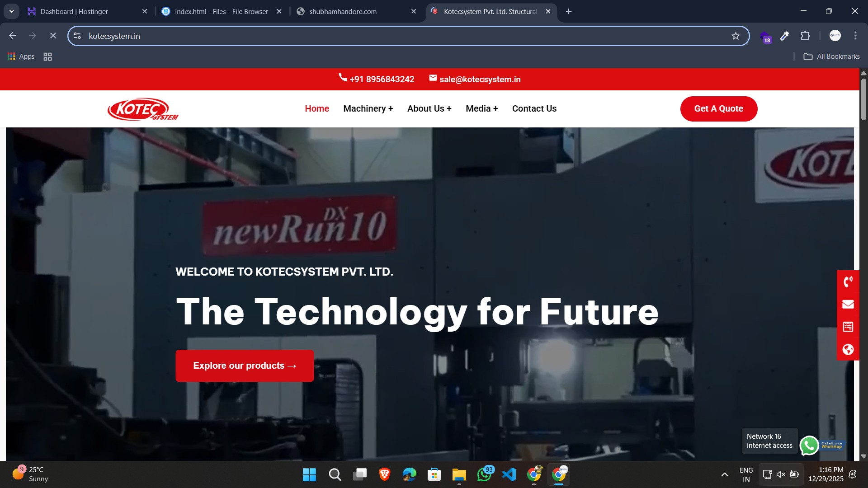This screenshot has width=868, height=488.
Task: Click the eyedropper extension icon
Action: tap(785, 36)
